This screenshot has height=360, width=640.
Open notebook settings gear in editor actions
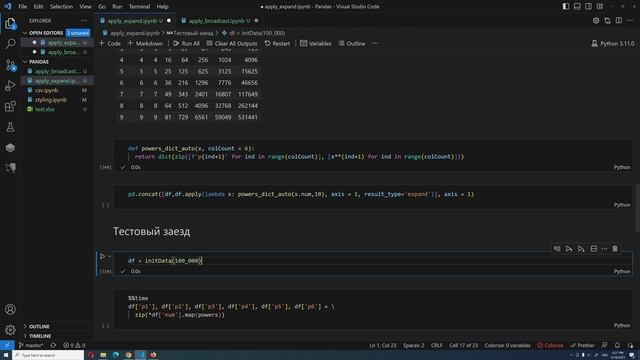596,20
